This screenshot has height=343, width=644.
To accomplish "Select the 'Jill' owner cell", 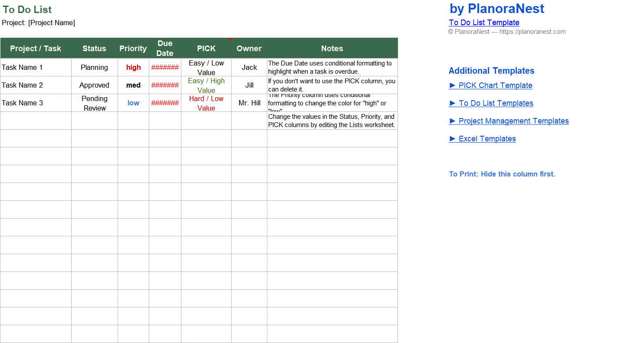I will tap(249, 85).
